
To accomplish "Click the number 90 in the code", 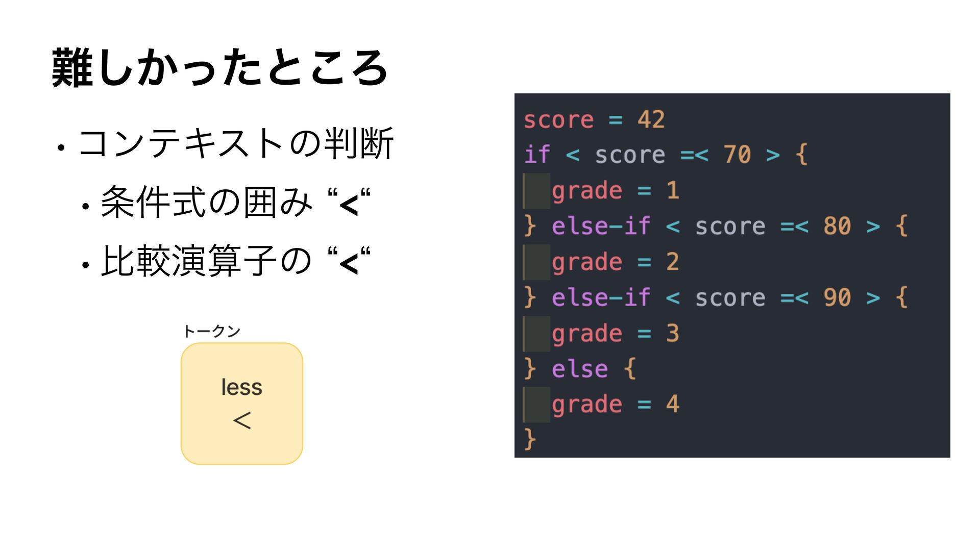I will [837, 297].
